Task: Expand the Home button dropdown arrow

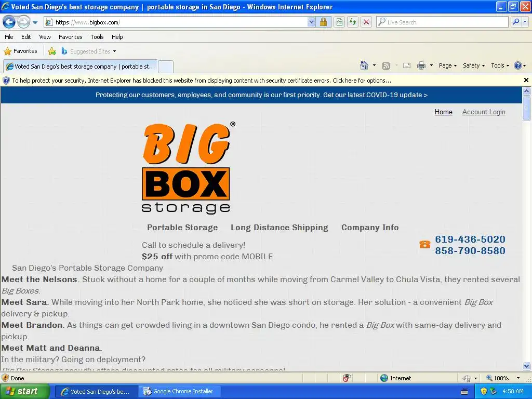Action: tap(374, 65)
